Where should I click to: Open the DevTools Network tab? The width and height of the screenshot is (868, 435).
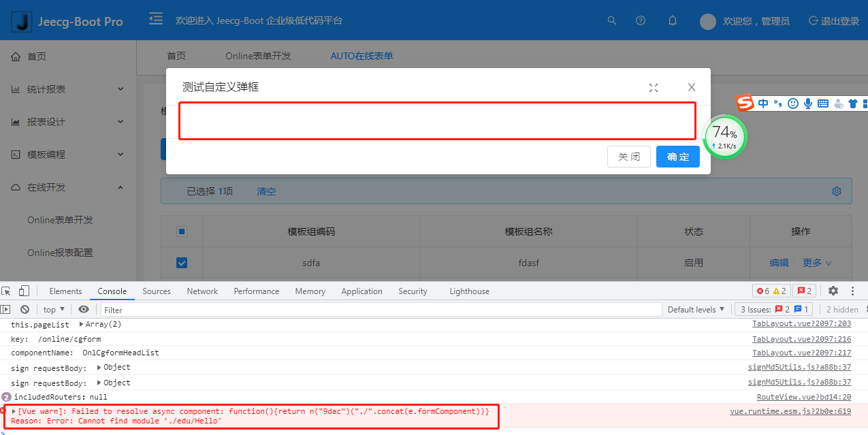click(202, 291)
